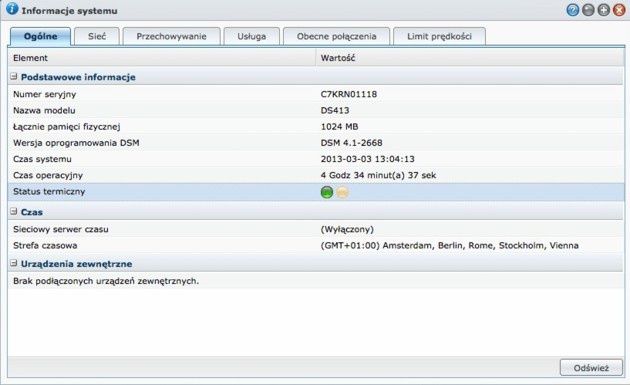Click model value DS413
Screen dimensions: 630x385
point(335,111)
